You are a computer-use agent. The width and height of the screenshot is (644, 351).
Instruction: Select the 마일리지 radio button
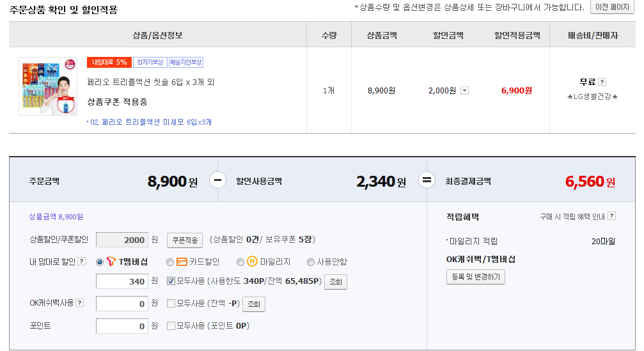tap(240, 261)
